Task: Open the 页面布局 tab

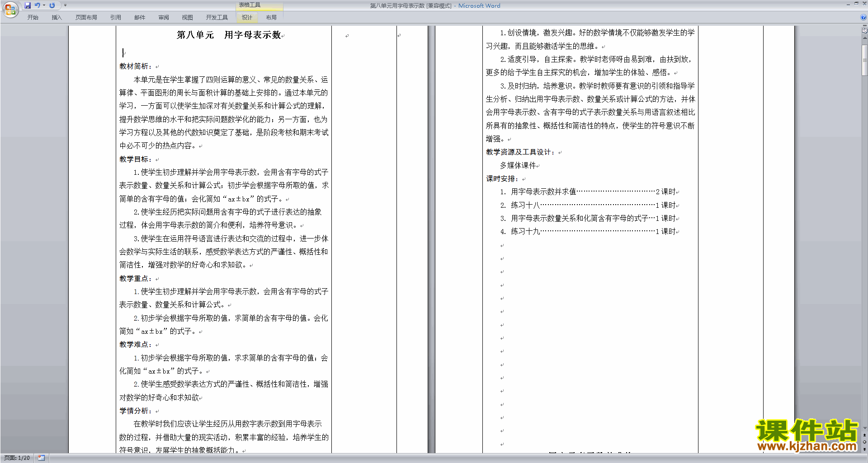Action: point(86,18)
